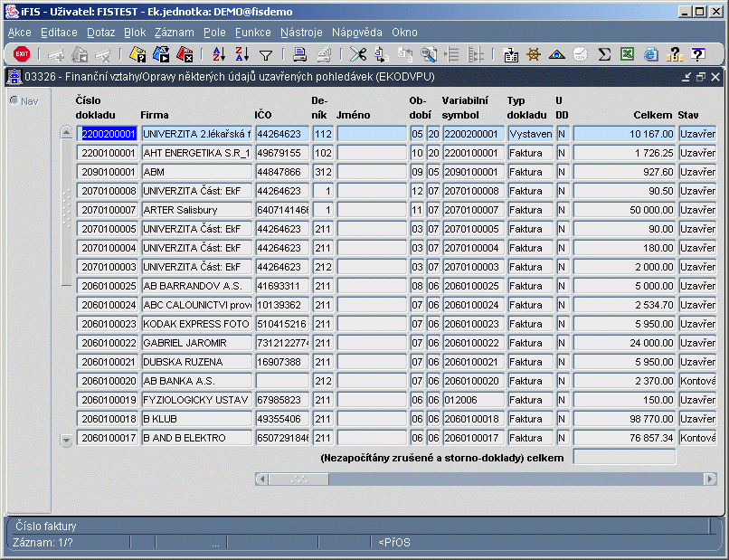Click IČO value 10139362
Screen dimensions: 729x560
click(x=282, y=305)
